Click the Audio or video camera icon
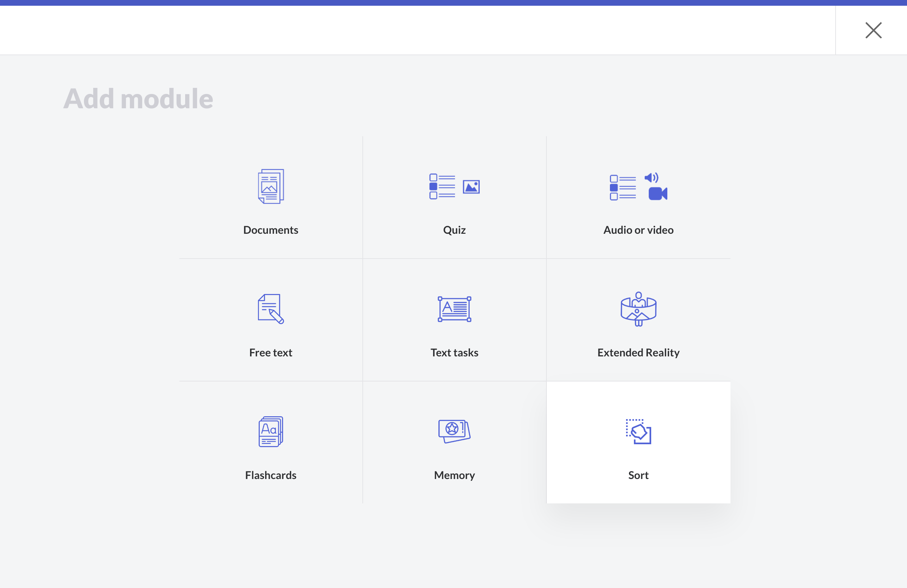 pyautogui.click(x=657, y=193)
